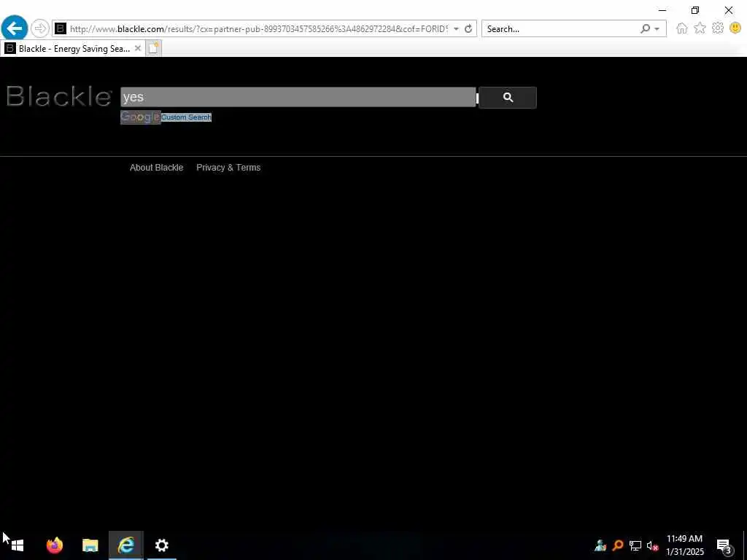Click the orange magnifier tray icon
Image resolution: width=747 pixels, height=560 pixels.
click(x=618, y=545)
